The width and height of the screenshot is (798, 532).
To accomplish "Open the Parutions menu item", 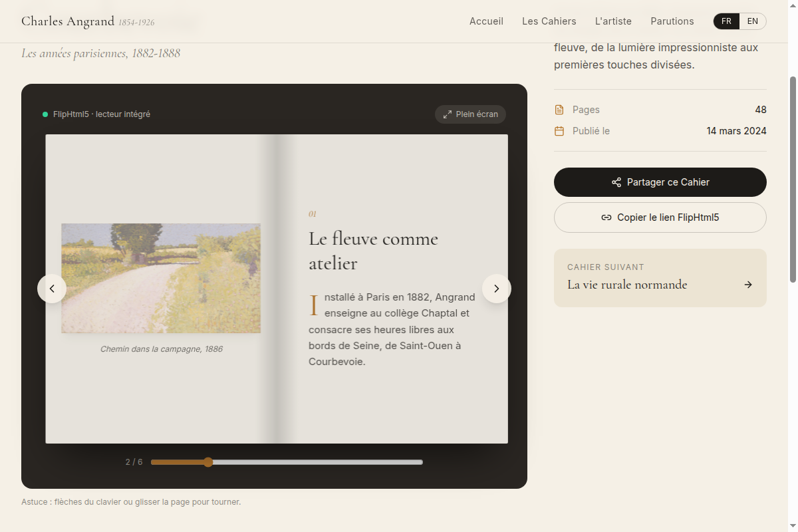I will [672, 21].
